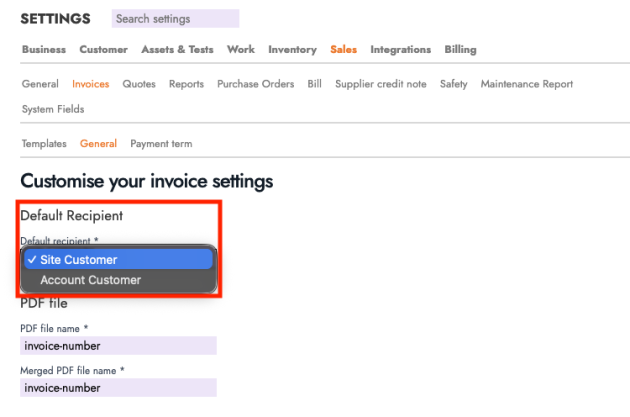Open System Fields section

pyautogui.click(x=53, y=109)
